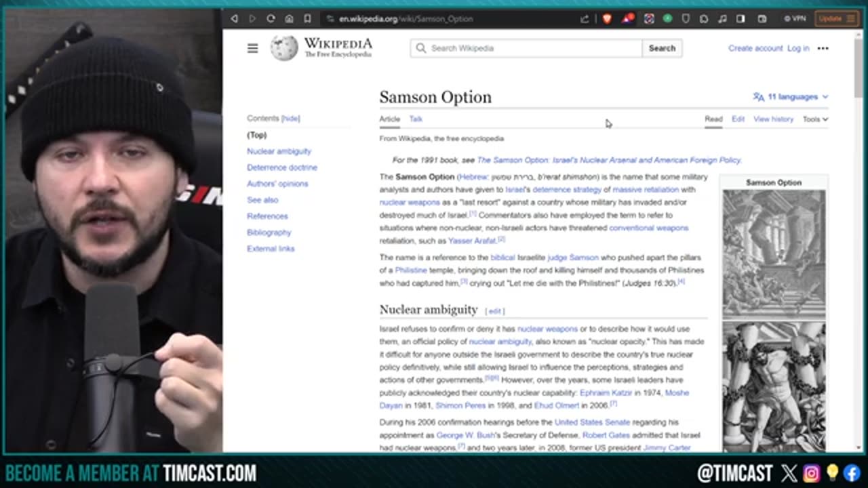868x488 pixels.
Task: Hide the Contents sidebar
Action: [x=291, y=119]
